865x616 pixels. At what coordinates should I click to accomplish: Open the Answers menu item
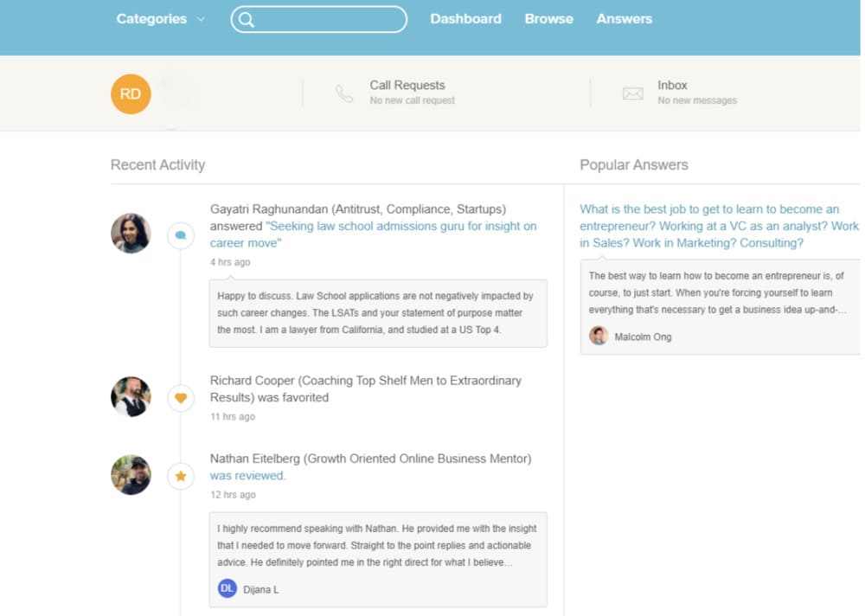[624, 19]
